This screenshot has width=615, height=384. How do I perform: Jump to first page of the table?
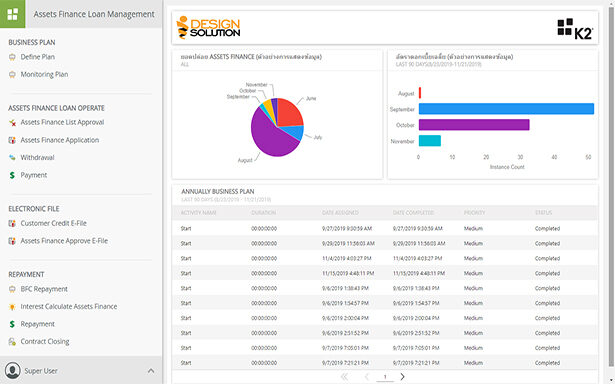345,377
